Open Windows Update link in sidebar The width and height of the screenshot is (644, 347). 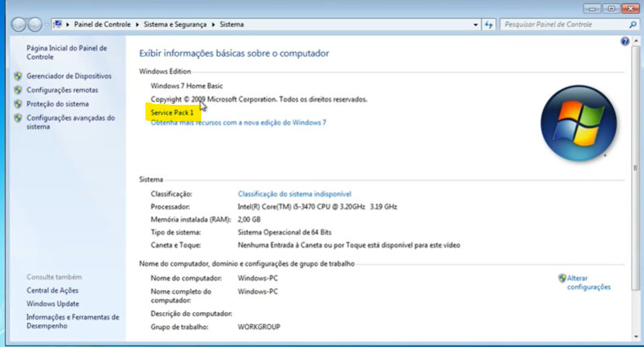click(x=53, y=304)
